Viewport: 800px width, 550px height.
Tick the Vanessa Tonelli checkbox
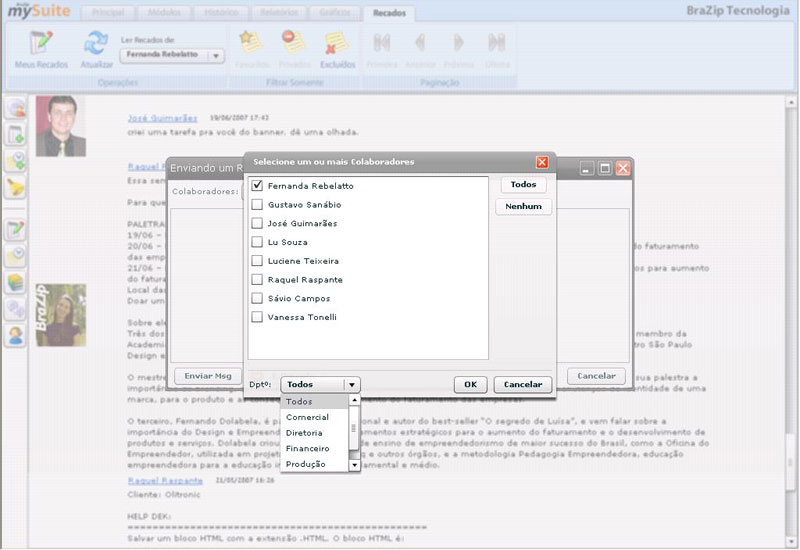click(x=258, y=317)
